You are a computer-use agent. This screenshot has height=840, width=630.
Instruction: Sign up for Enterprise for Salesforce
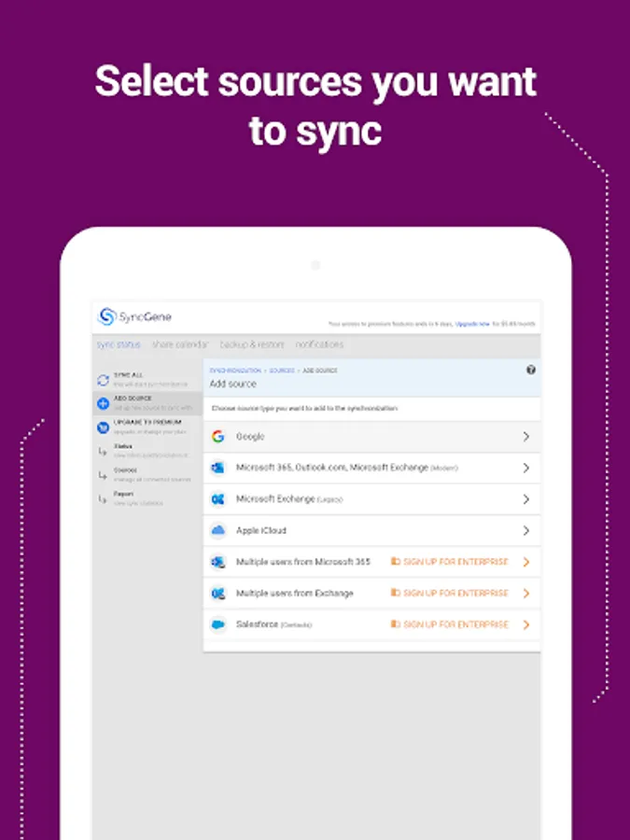click(450, 624)
